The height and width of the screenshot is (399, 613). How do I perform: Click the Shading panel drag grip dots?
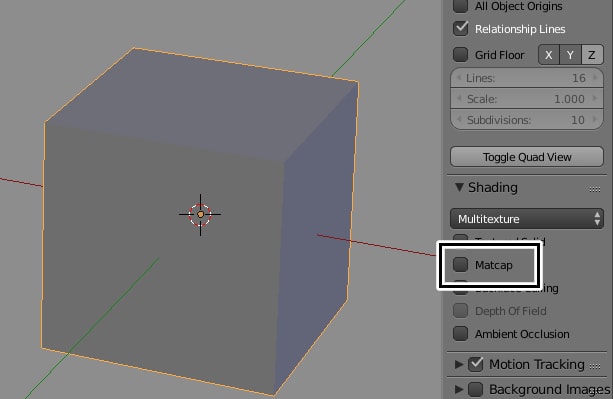point(595,190)
